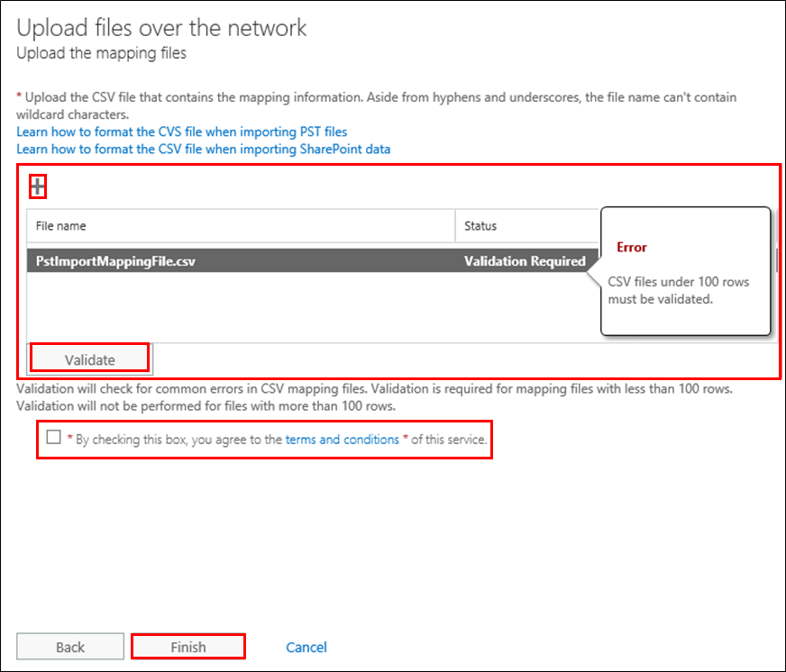Viewport: 786px width, 672px height.
Task: Open link about formatting CVS file for PST files
Action: 182,132
